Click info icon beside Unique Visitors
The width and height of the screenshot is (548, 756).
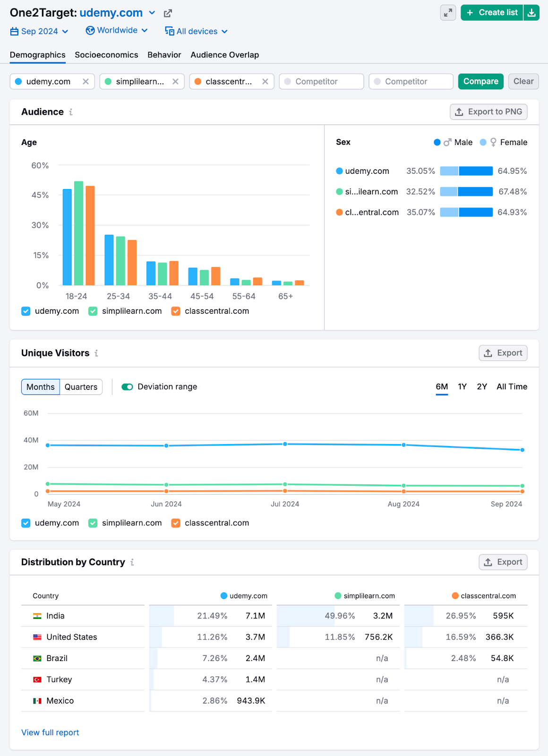point(96,353)
